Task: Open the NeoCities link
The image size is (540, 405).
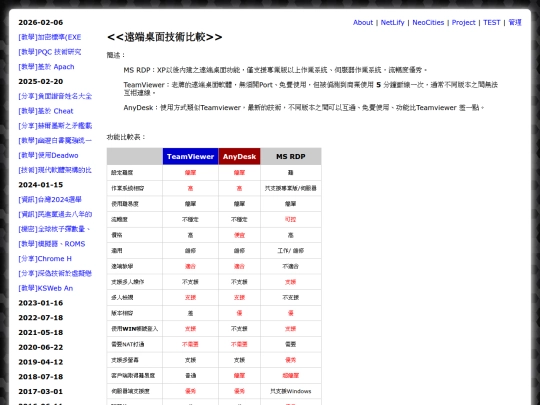Action: [x=428, y=22]
